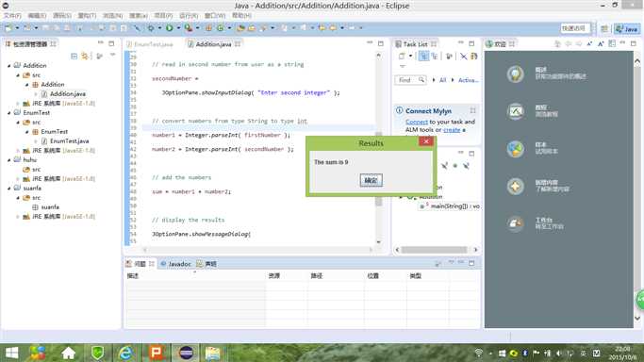Click the Open Type toolbar icon
The image size is (644, 362).
pyautogui.click(x=240, y=28)
